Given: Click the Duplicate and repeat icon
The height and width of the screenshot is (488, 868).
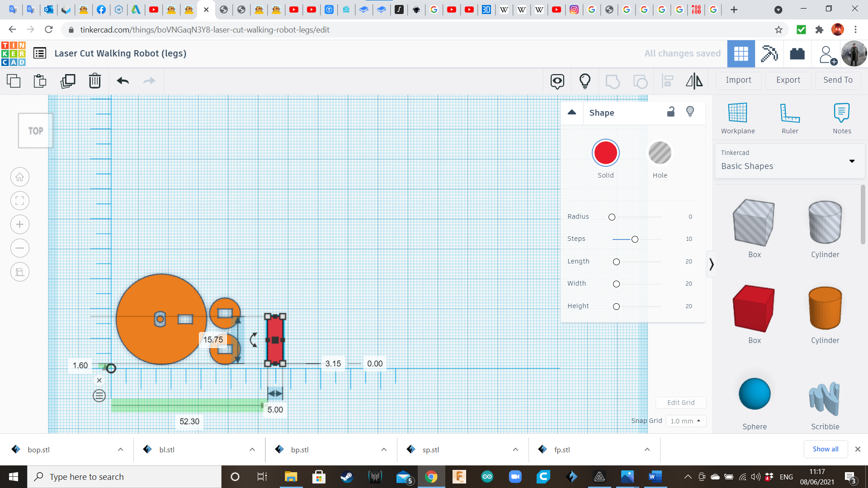Looking at the screenshot, I should [68, 81].
